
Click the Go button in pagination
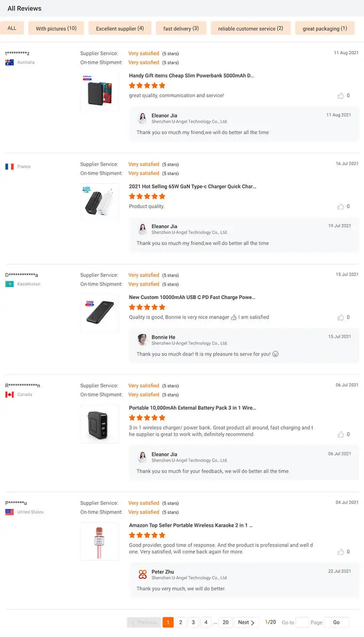click(336, 622)
